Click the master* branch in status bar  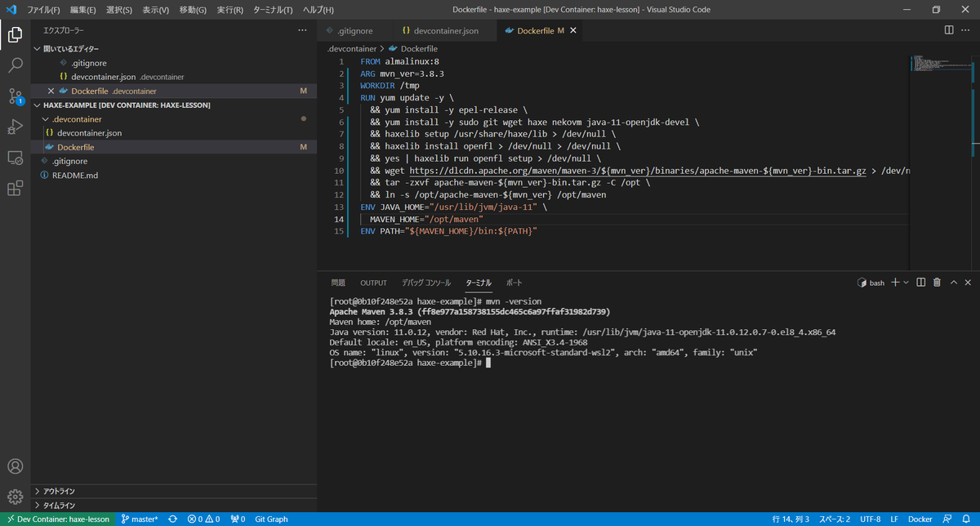coord(140,519)
